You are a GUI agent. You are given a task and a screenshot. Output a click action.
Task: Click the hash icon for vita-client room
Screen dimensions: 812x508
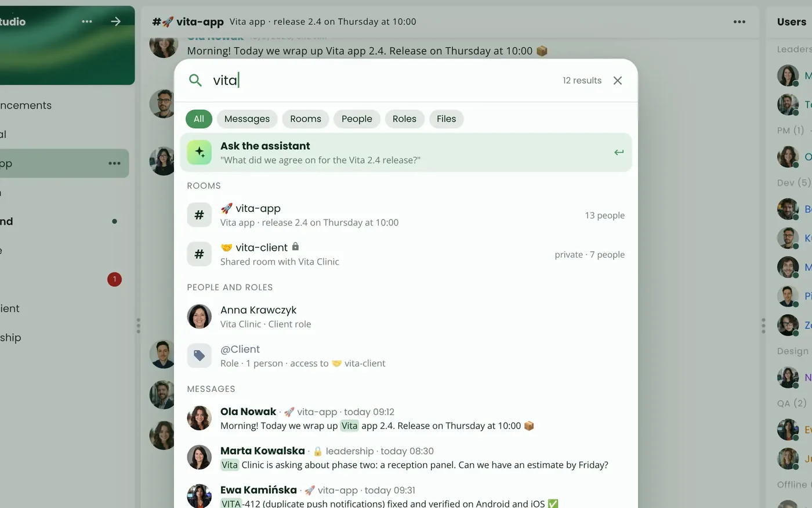(x=199, y=254)
